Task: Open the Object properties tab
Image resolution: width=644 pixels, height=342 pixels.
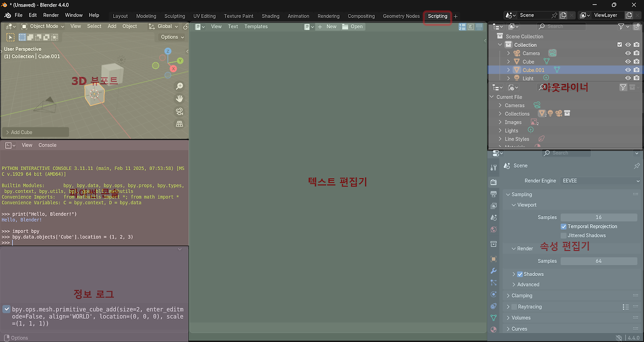Action: click(x=494, y=259)
